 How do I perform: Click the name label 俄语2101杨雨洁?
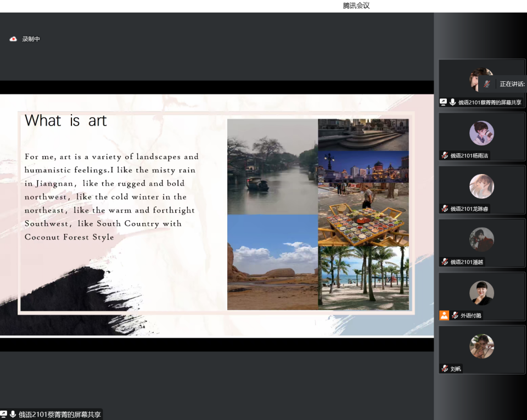(469, 155)
